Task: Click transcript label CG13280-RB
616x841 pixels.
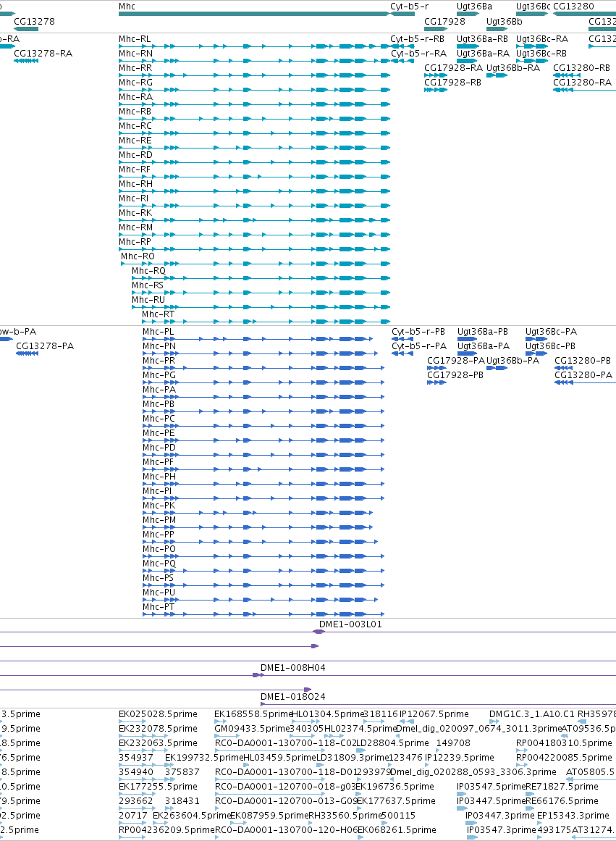Action: 582,68
